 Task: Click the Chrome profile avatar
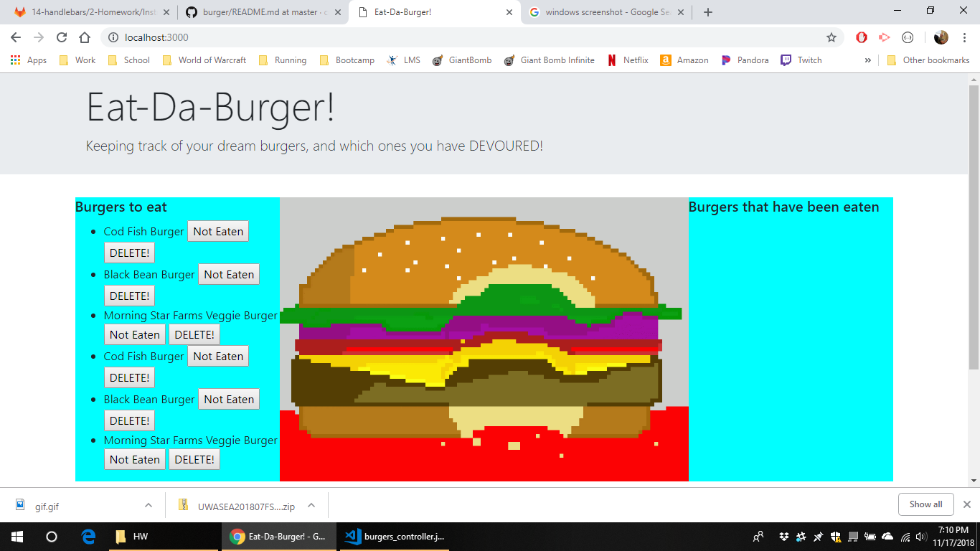(942, 37)
